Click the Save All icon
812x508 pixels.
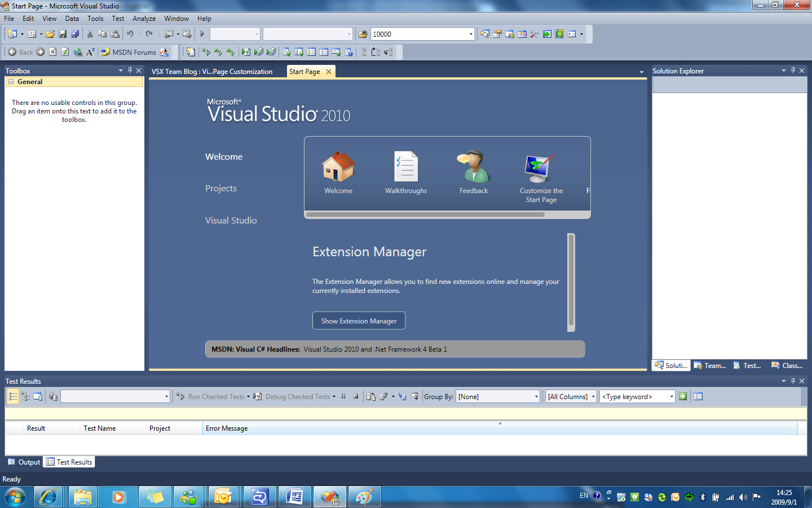tap(75, 34)
